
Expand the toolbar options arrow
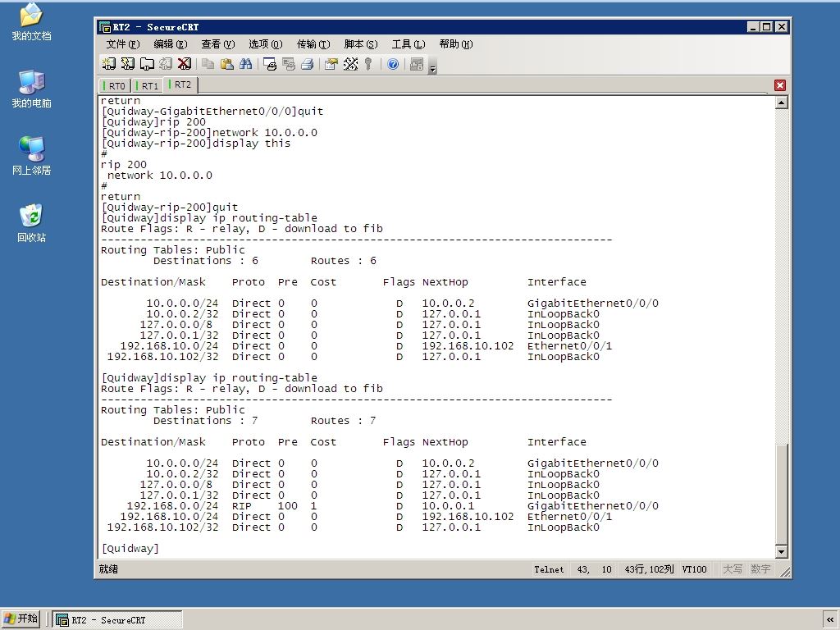pyautogui.click(x=433, y=66)
